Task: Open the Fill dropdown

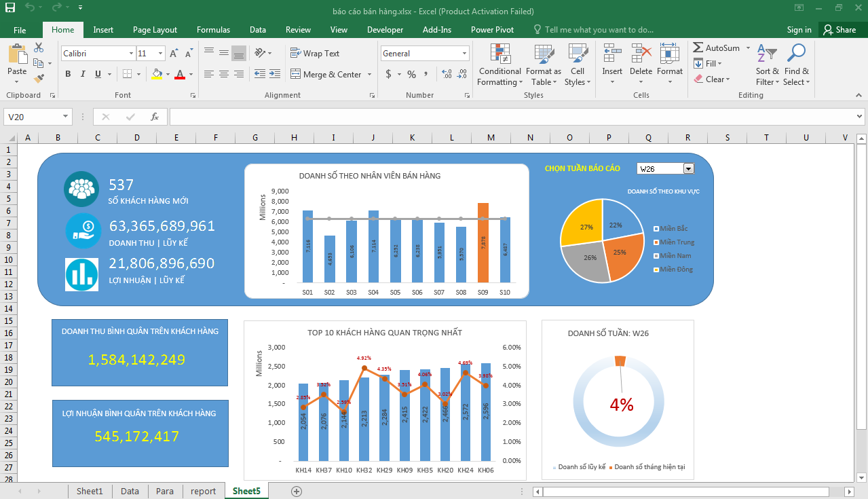Action: [x=708, y=64]
